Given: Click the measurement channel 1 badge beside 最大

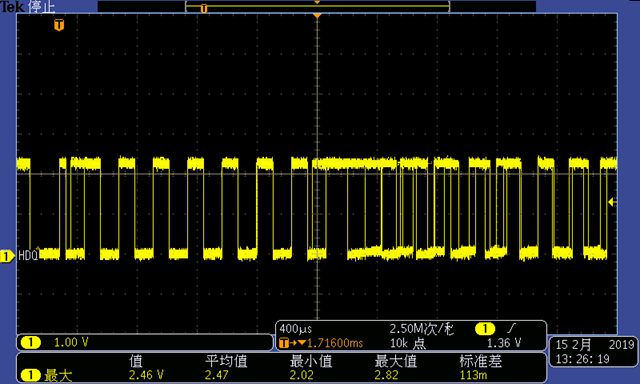Looking at the screenshot, I should click(31, 375).
